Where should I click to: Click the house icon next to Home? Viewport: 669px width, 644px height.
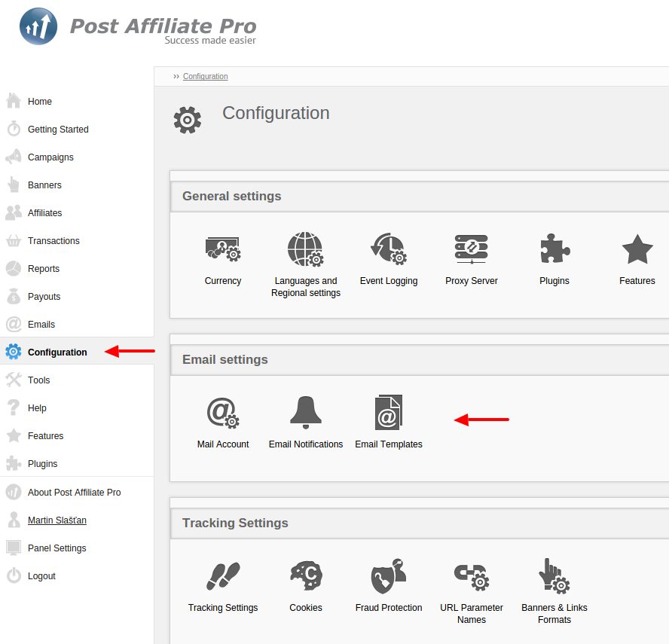pos(14,101)
